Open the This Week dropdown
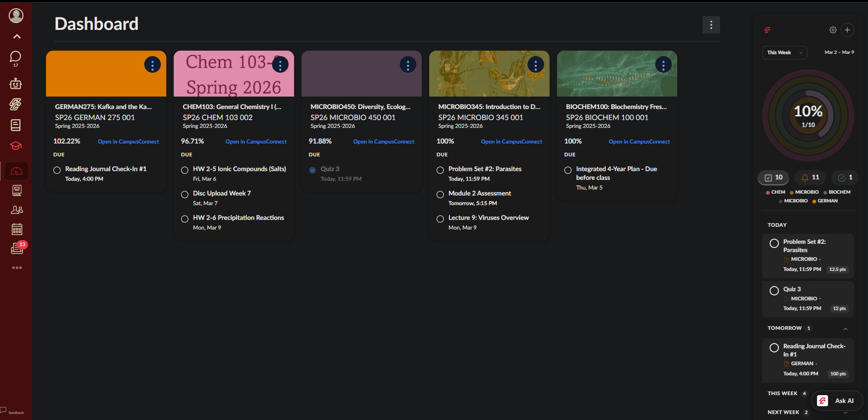This screenshot has height=420, width=868. point(784,52)
